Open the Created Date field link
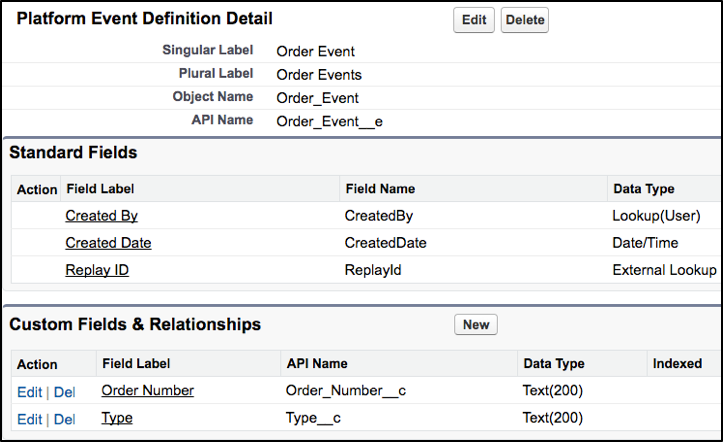This screenshot has height=442, width=723. pyautogui.click(x=108, y=243)
